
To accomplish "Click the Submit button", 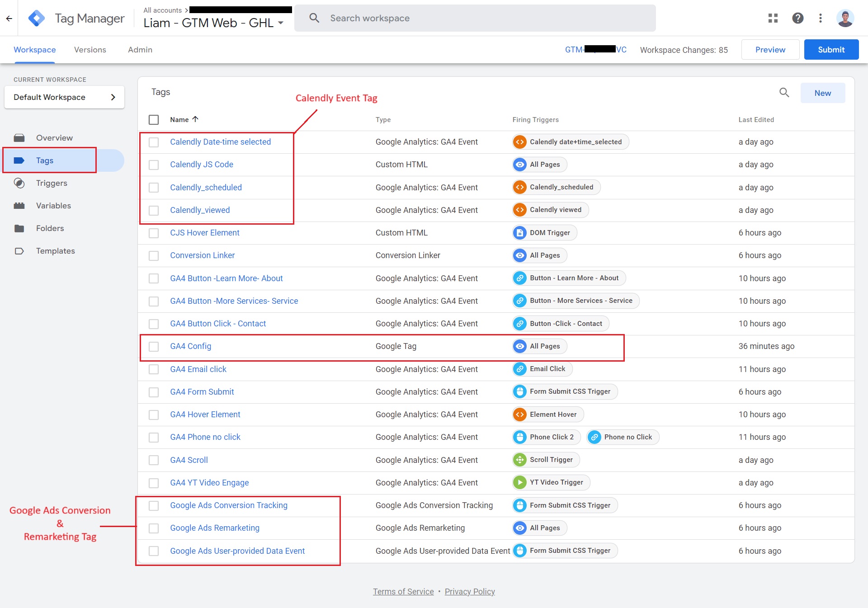I will (831, 50).
